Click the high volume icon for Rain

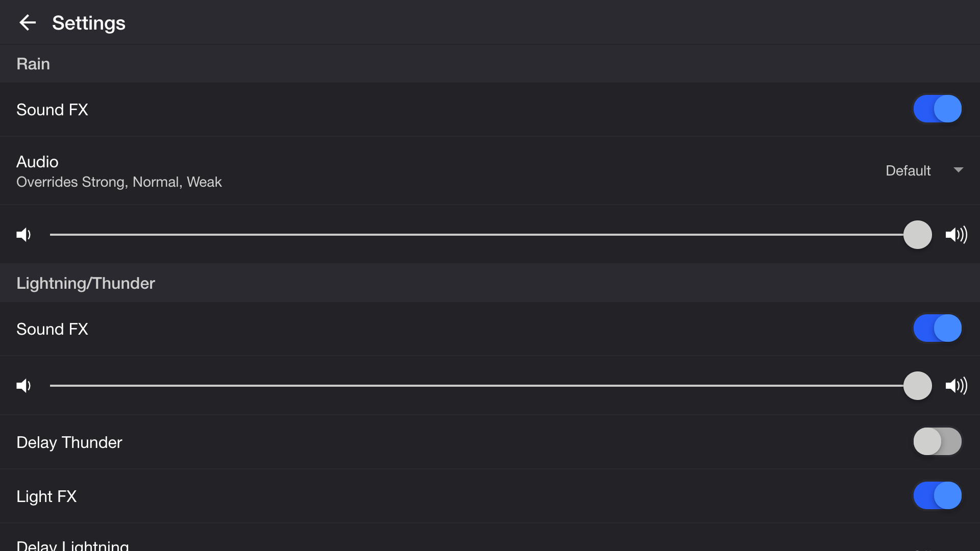(x=956, y=235)
